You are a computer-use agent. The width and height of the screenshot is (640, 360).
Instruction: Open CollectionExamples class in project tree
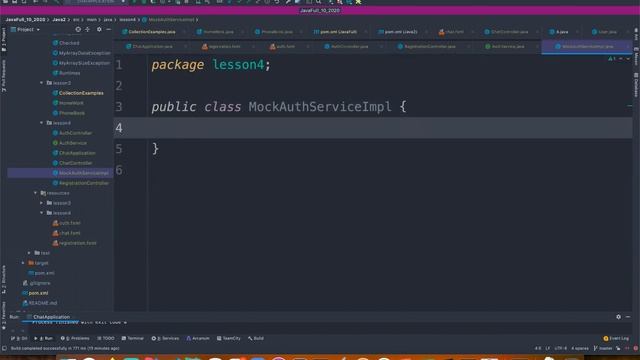(x=78, y=93)
